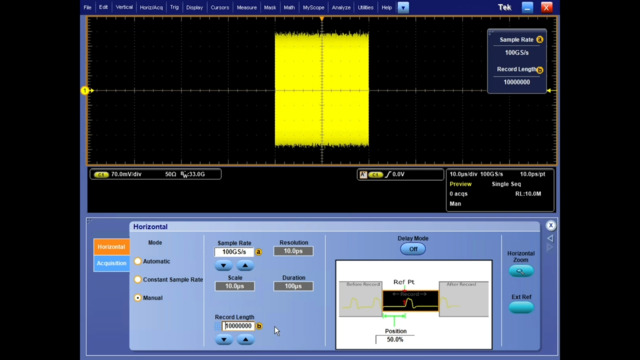Click the C1 channel badge

[x=101, y=174]
